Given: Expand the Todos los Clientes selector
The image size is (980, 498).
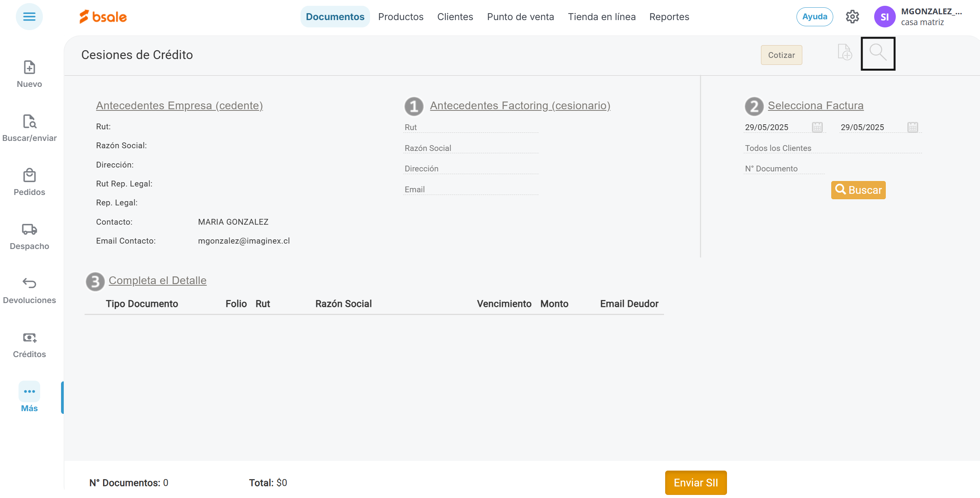Looking at the screenshot, I should [832, 148].
